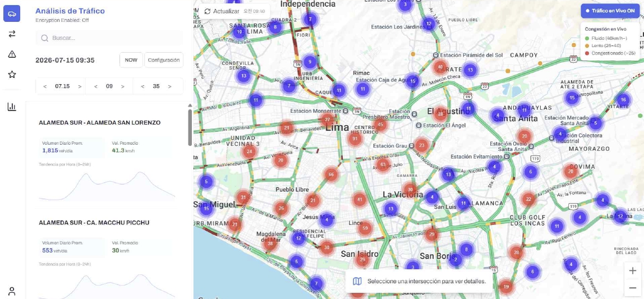Open the Configuración button
Screen dimensions: 644x299
[163, 60]
